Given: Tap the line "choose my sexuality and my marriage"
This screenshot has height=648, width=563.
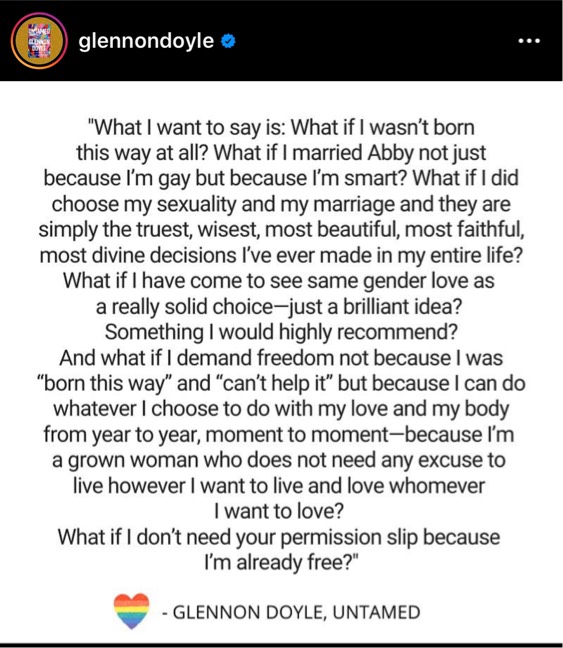Looking at the screenshot, I should [281, 205].
